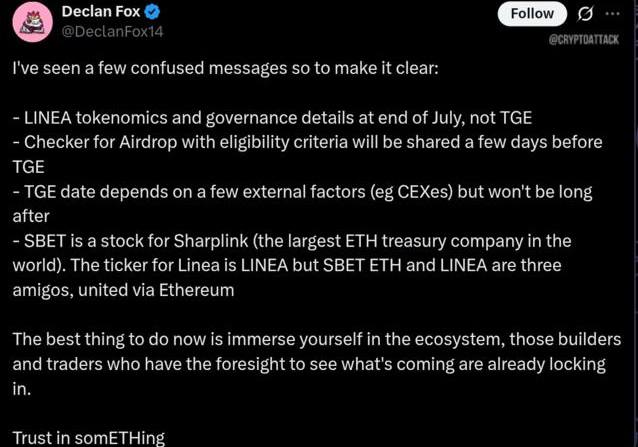Open the Grok slashed-circle icon
This screenshot has width=638, height=447.
585,14
